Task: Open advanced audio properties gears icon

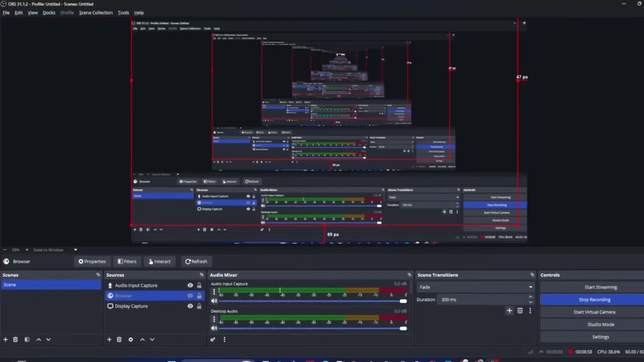Action: point(213,339)
